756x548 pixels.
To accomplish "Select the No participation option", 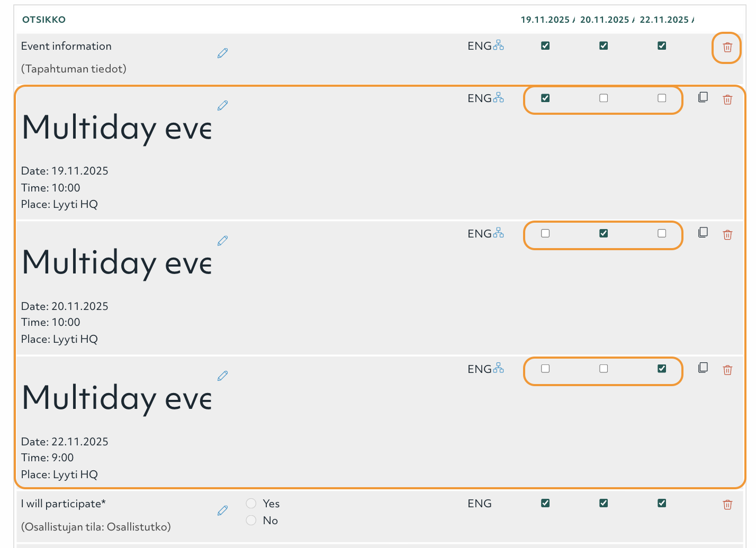I will 251,520.
